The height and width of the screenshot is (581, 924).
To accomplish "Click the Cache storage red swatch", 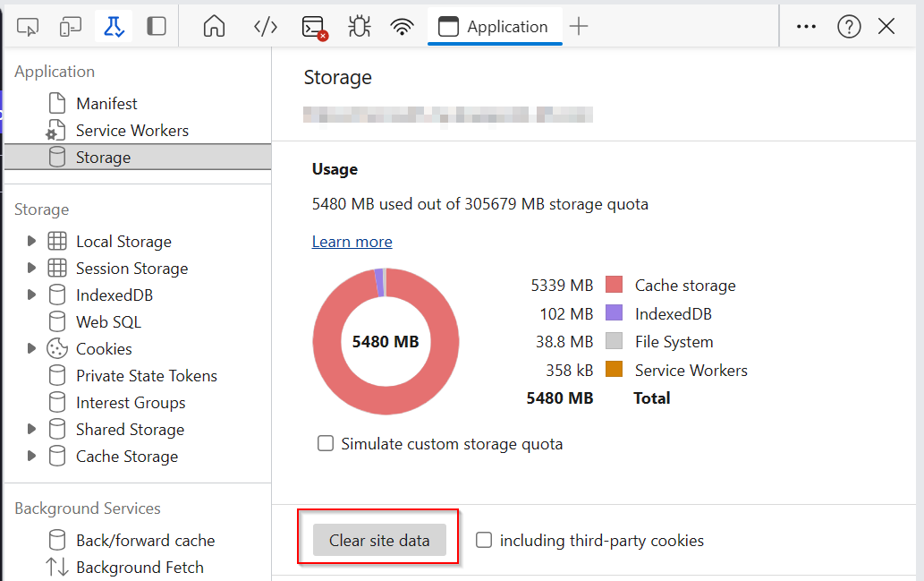I will pos(614,285).
